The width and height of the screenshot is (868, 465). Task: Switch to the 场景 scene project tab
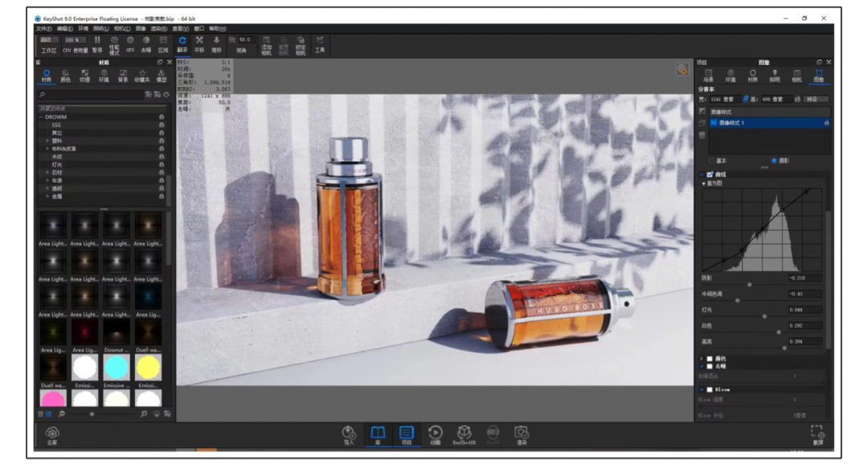click(709, 76)
